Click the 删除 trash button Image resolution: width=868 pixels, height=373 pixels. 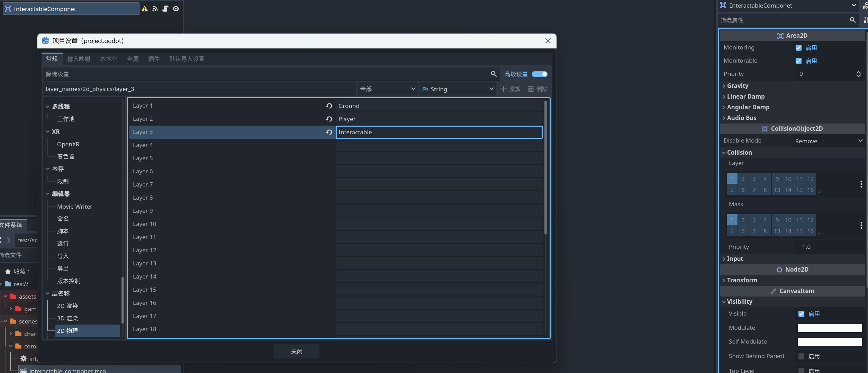point(537,89)
